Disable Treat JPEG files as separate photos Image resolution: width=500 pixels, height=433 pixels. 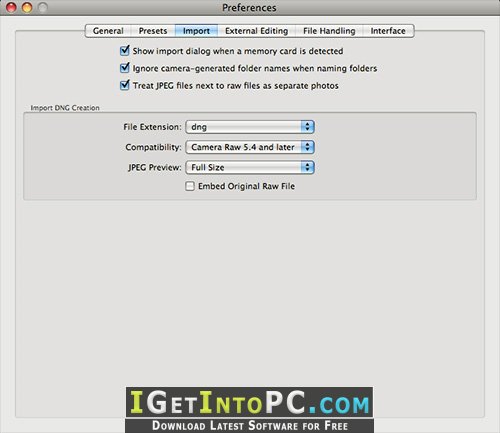[125, 85]
